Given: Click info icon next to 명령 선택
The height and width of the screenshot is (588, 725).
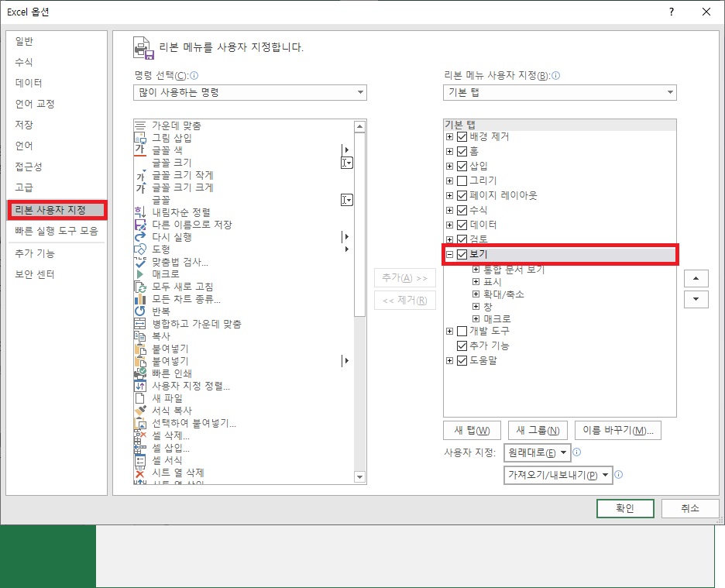Looking at the screenshot, I should 194,75.
